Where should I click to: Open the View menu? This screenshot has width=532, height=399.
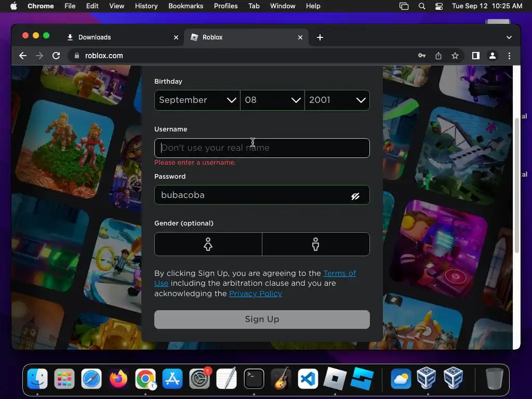point(116,6)
